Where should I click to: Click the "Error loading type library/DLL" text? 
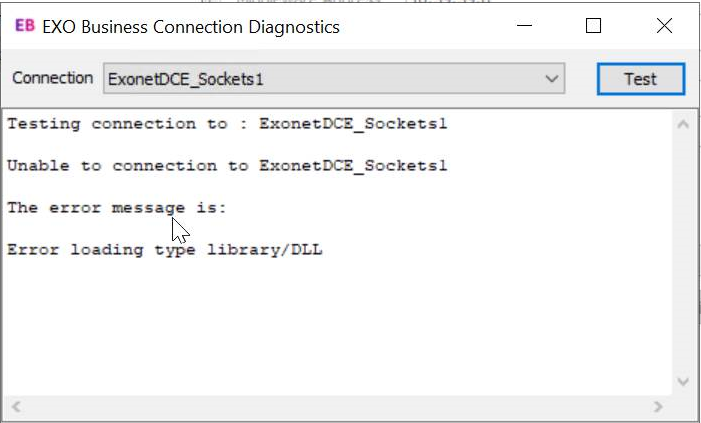164,250
